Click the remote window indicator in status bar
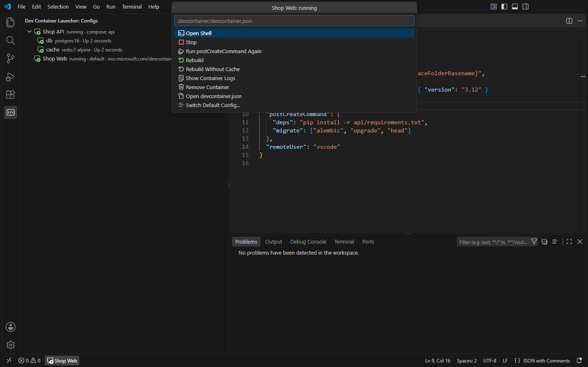The width and height of the screenshot is (588, 367). [x=9, y=361]
